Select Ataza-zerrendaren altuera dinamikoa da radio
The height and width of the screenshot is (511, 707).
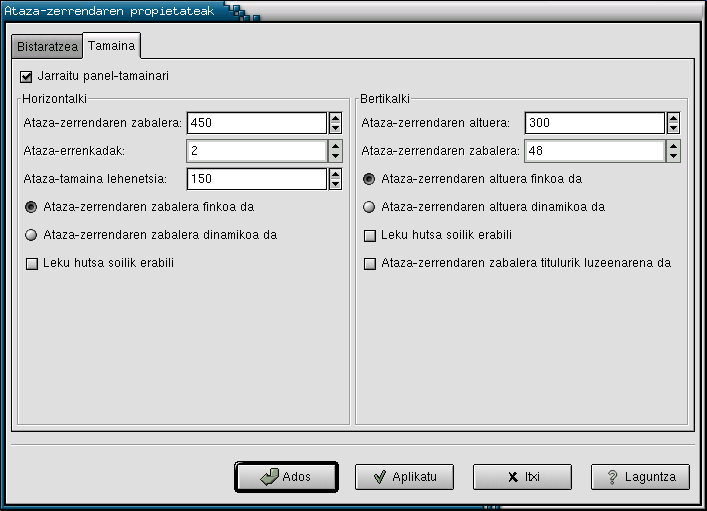click(369, 207)
